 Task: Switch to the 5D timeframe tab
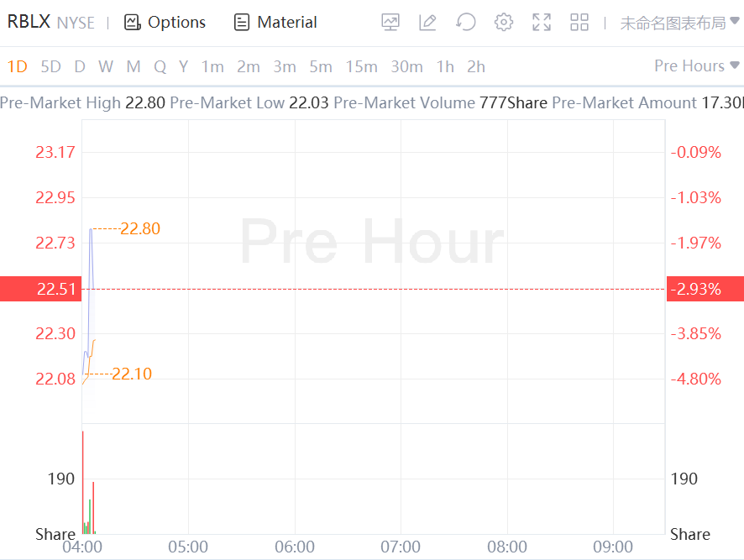(x=51, y=66)
